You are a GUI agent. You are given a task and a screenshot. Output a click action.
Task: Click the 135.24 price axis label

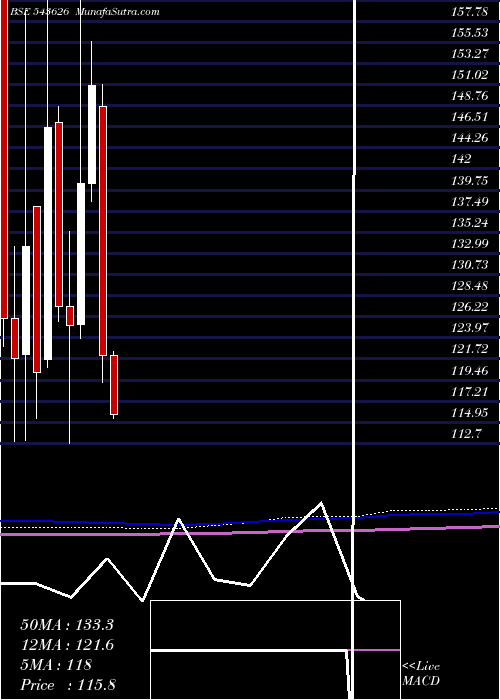pos(470,223)
